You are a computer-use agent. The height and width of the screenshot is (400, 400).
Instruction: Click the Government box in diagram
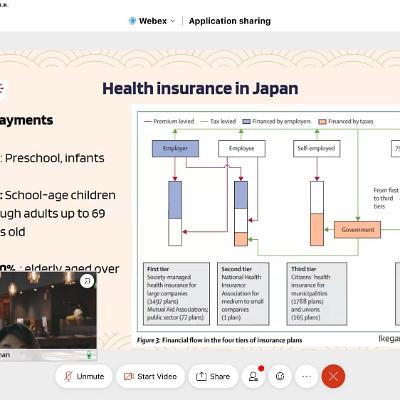click(357, 230)
